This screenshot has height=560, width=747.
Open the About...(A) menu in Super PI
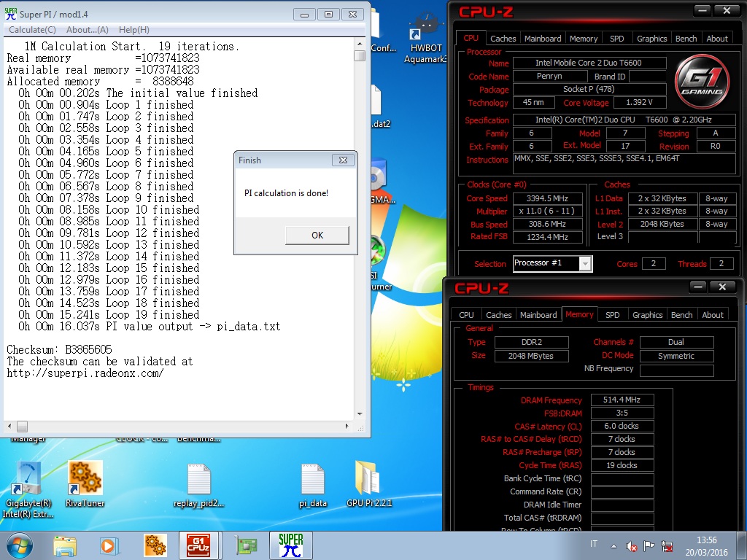coord(88,30)
